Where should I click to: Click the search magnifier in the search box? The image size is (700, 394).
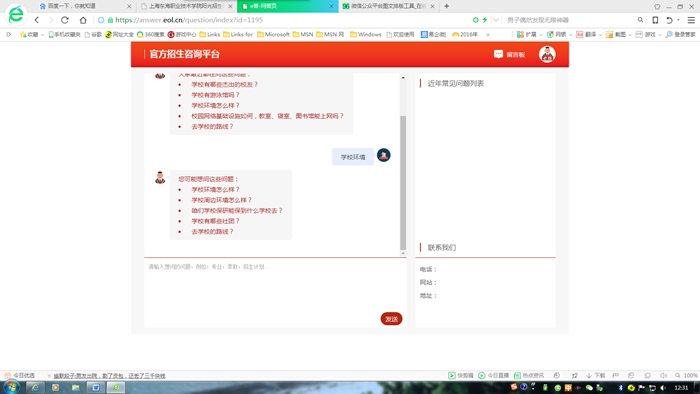[x=640, y=20]
